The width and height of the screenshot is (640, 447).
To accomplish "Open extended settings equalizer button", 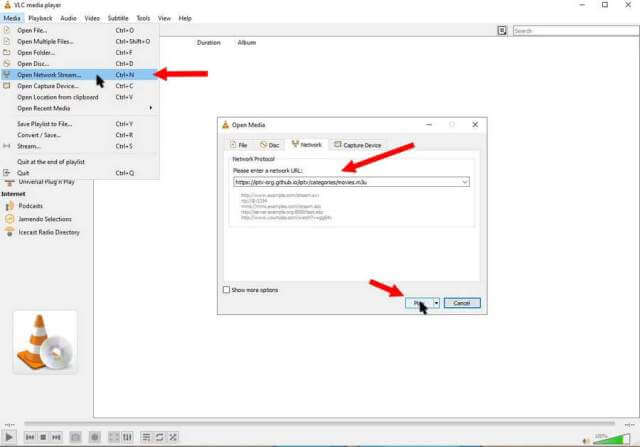I will [127, 437].
